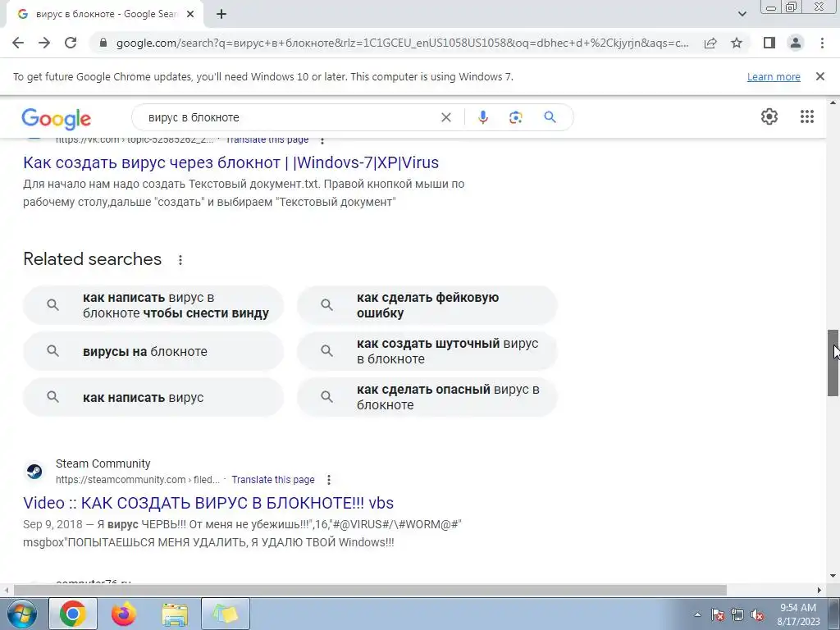This screenshot has height=630, width=840.
Task: Bookmark this page with the star icon
Action: point(737,43)
